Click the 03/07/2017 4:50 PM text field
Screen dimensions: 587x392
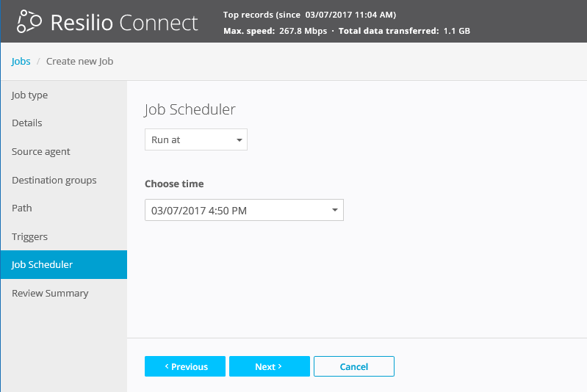[x=220, y=211]
